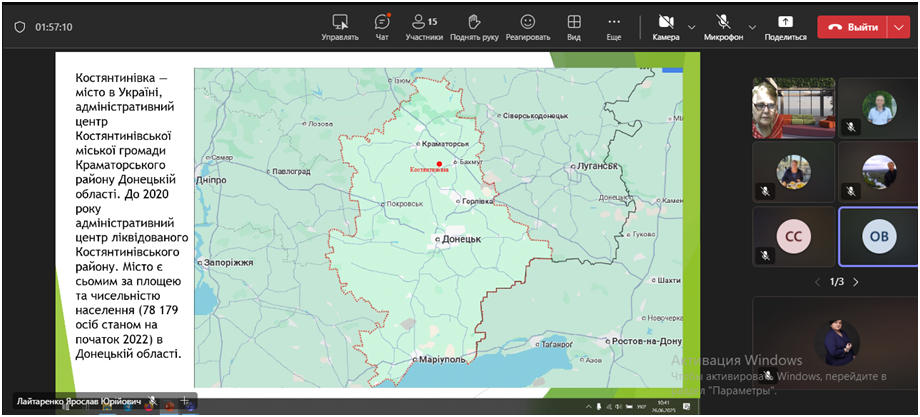Go to next participants page
Screen dimensions: 920x417
[x=857, y=282]
